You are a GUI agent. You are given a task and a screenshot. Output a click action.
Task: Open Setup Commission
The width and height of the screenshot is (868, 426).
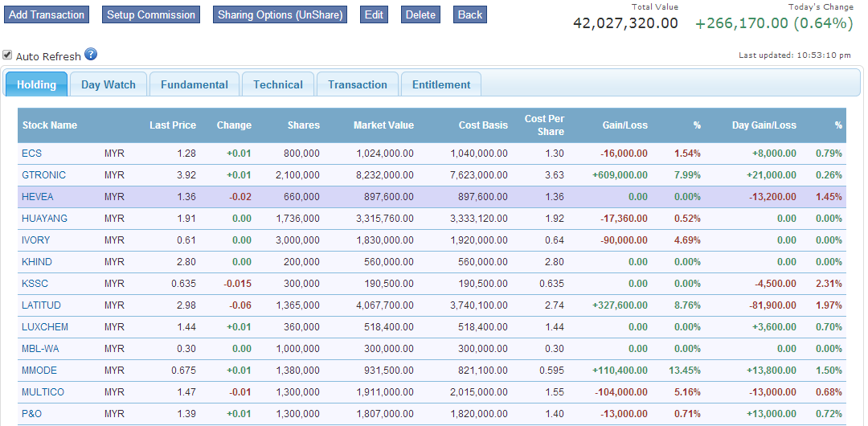coord(150,15)
